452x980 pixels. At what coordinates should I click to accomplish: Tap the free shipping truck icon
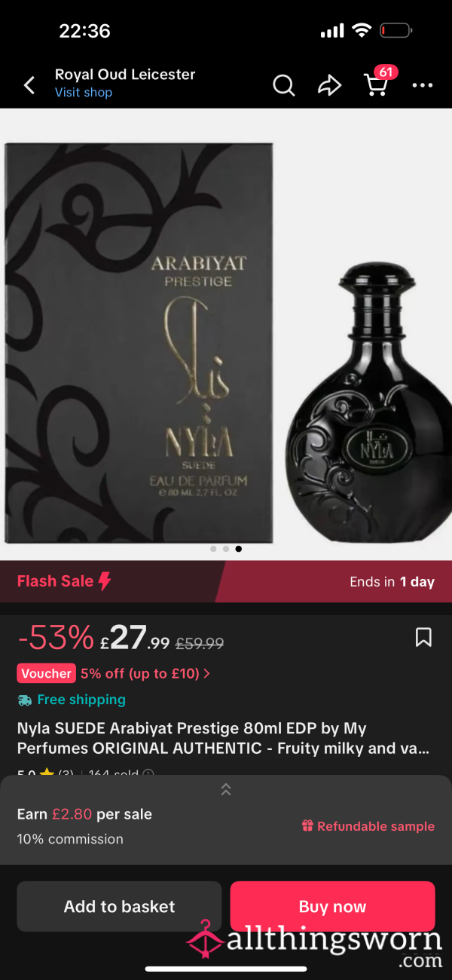[25, 700]
